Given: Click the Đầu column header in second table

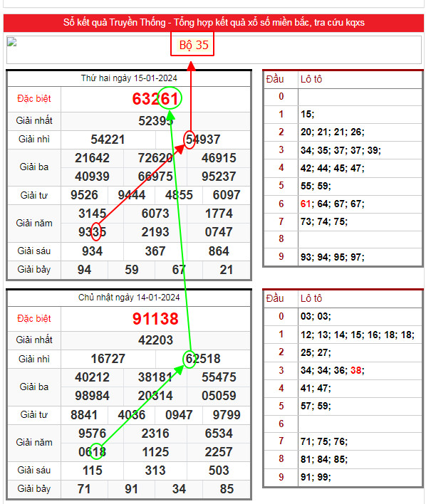Looking at the screenshot, I should [275, 298].
